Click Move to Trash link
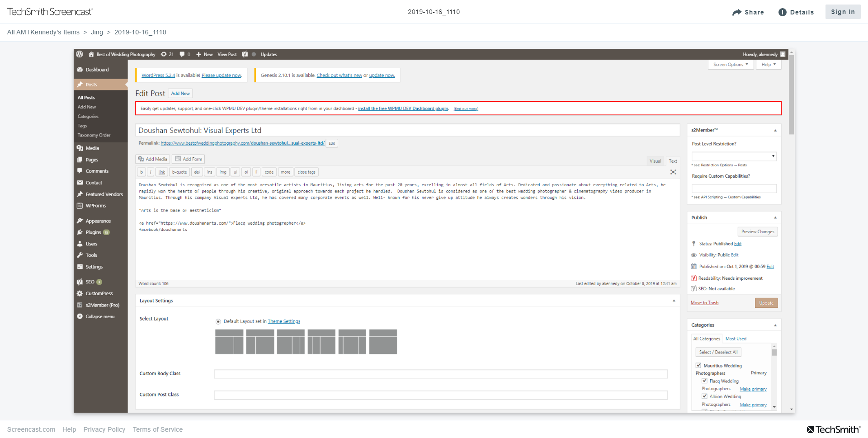868x438 pixels. pyautogui.click(x=704, y=303)
